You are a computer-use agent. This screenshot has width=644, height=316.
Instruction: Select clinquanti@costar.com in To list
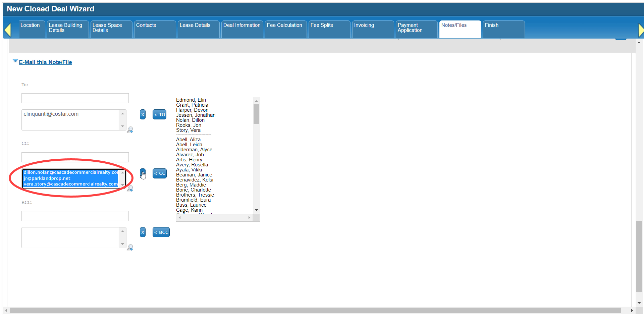coord(51,114)
